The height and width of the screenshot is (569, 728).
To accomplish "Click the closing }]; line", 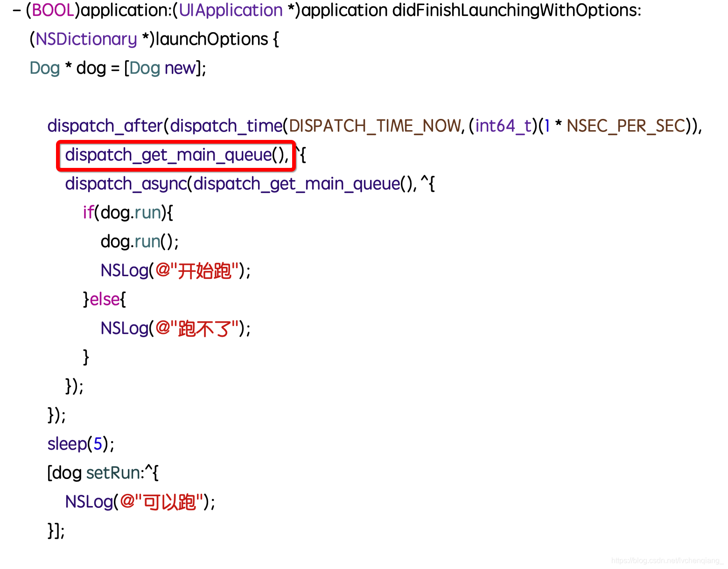I will click(x=56, y=531).
